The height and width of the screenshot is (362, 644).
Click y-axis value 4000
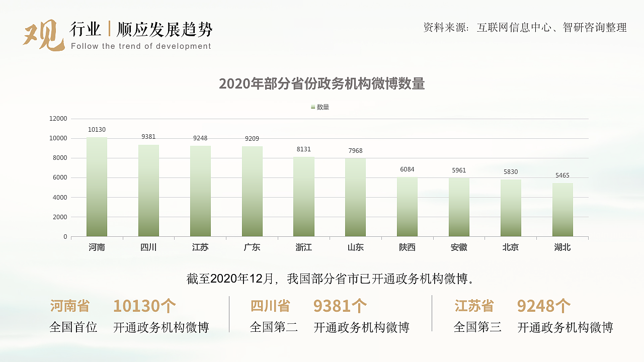pos(59,198)
